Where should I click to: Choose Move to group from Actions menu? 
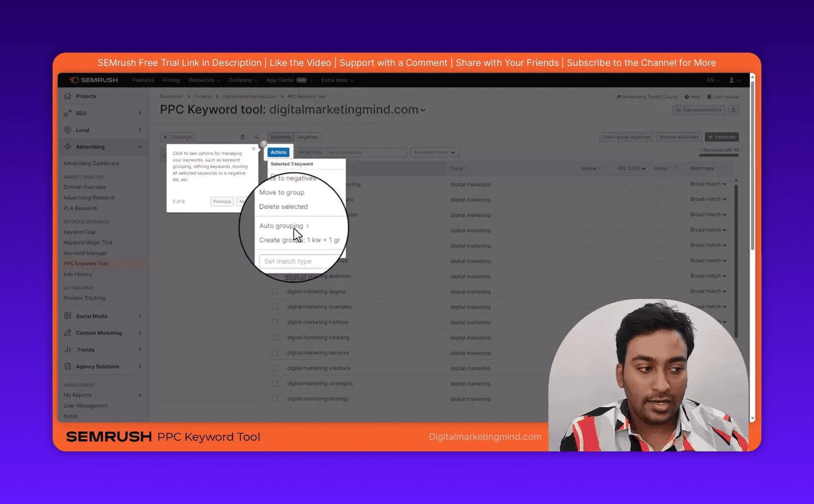click(x=281, y=192)
